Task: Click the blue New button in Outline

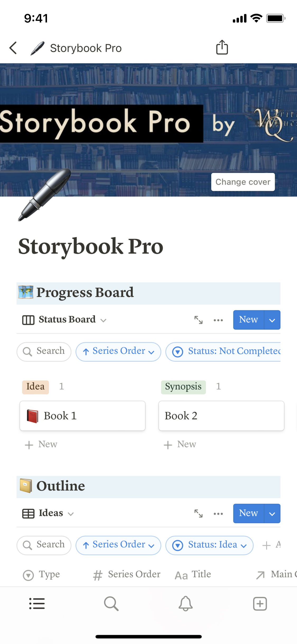Action: 248,513
